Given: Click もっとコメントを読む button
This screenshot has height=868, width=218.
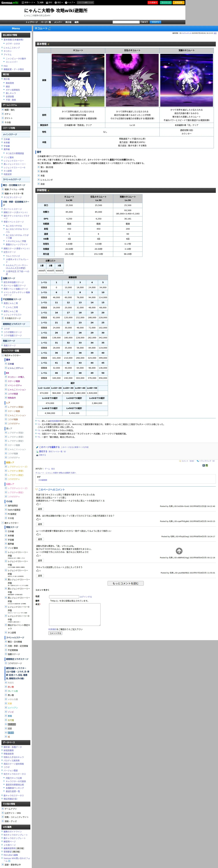Looking at the screenshot, I should click(x=125, y=583).
